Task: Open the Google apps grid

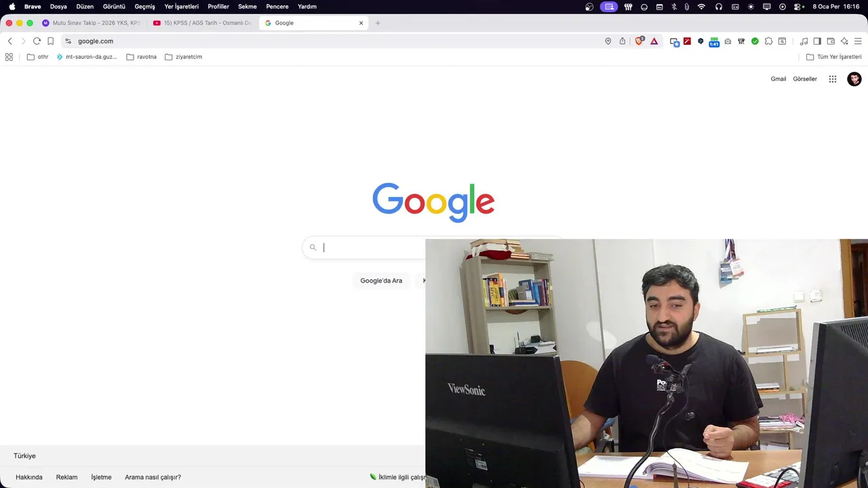Action: (833, 79)
